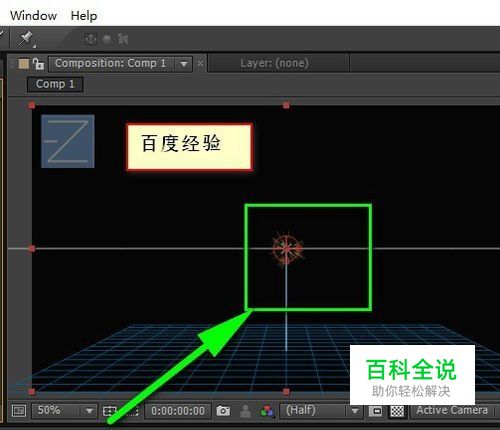Click the composition label color swatch
500x430 pixels.
pos(24,64)
